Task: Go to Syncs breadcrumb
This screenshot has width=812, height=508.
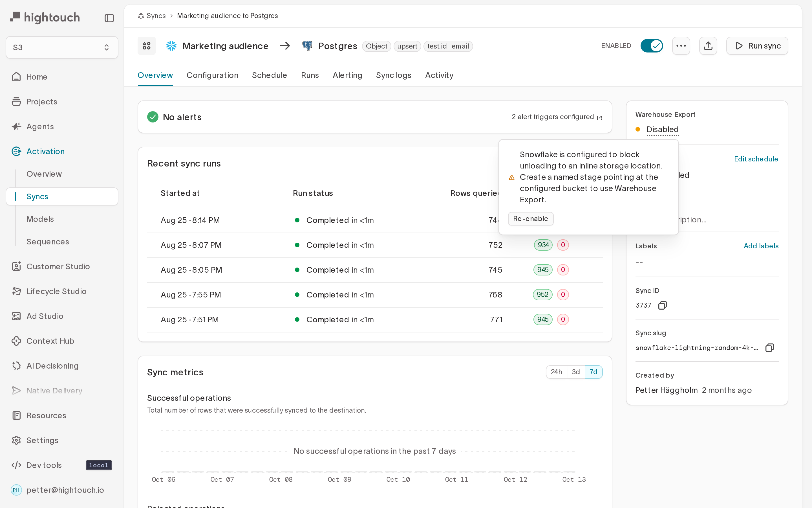Action: click(156, 16)
